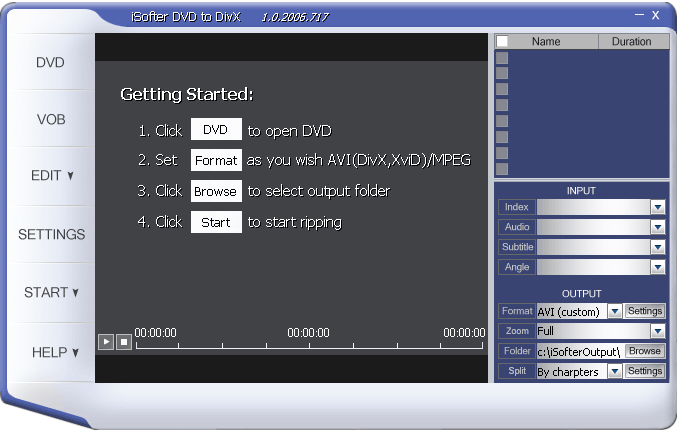The image size is (679, 430).
Task: Click the Settings button next to Split
Action: point(645,371)
